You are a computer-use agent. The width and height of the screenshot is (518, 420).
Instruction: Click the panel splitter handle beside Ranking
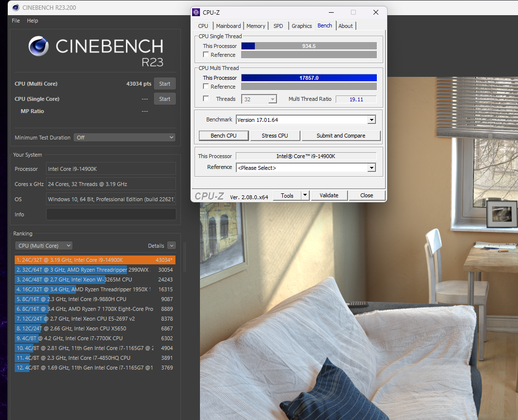tap(185, 257)
